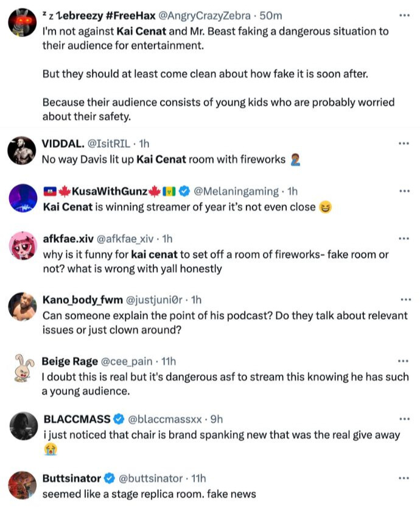Open more options on Kano_body_fwm's tweet
The image size is (420, 519).
(404, 299)
